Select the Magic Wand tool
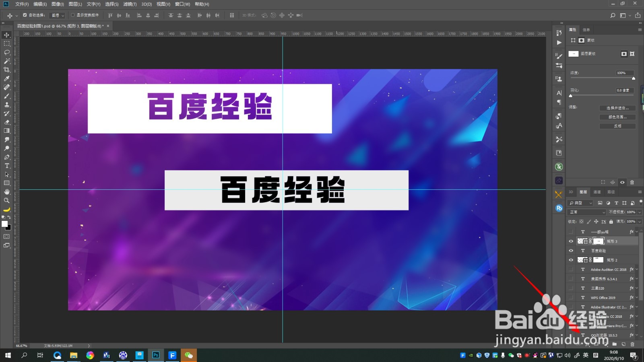The width and height of the screenshot is (644, 362). point(7,61)
